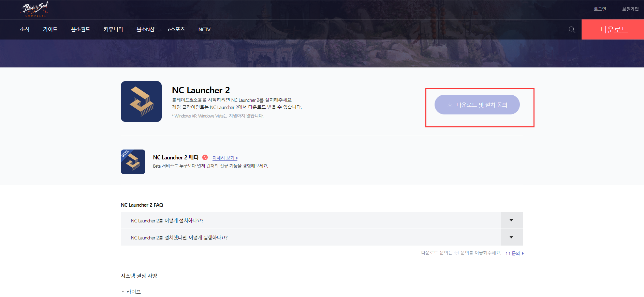
Task: Expand the how-to-install FAQ arrow
Action: point(511,220)
